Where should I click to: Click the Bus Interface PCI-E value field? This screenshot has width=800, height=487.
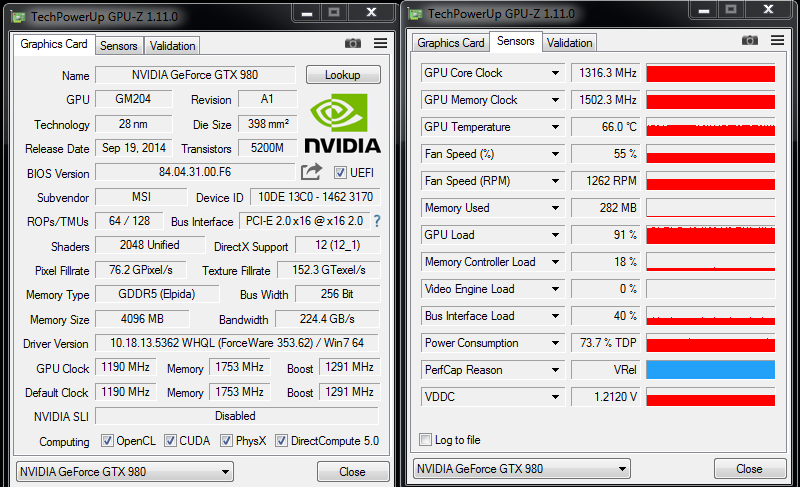(305, 221)
